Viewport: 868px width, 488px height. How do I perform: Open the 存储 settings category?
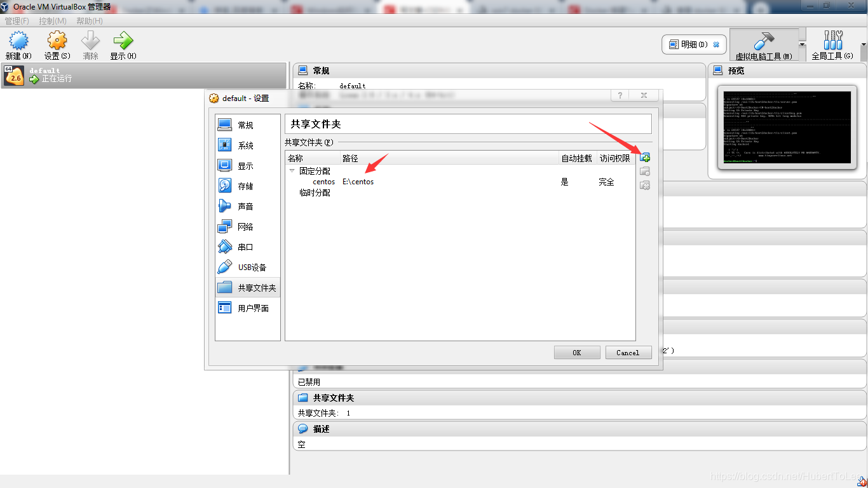click(x=248, y=186)
